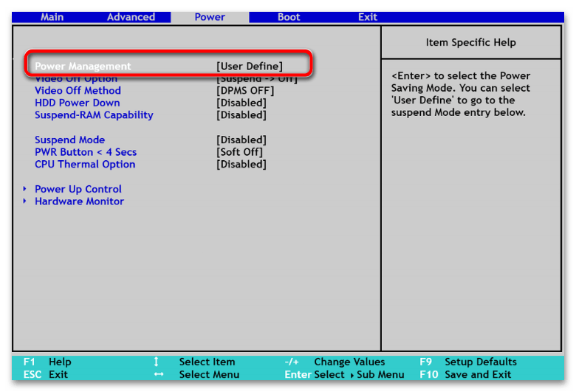Open the Hardware Monitor submenu
Image resolution: width=576 pixels, height=392 pixels.
[79, 202]
